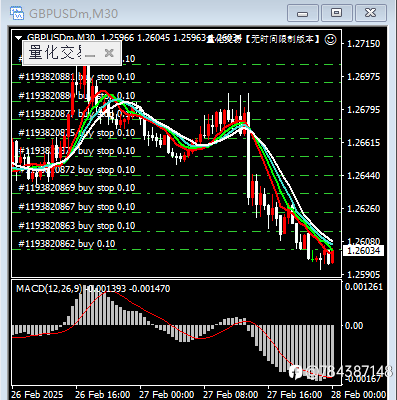Click the 1.26440 price scale value
Screen dimensions: 397x400
(x=364, y=176)
